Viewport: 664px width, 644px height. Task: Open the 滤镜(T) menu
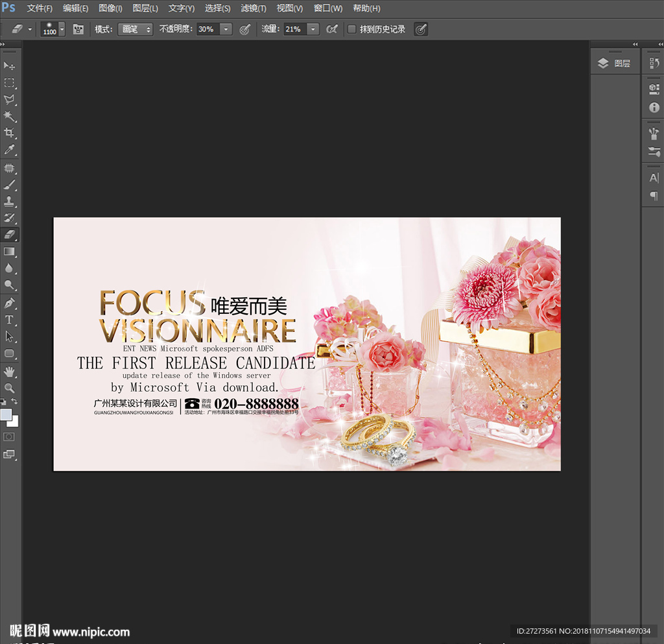[x=254, y=8]
